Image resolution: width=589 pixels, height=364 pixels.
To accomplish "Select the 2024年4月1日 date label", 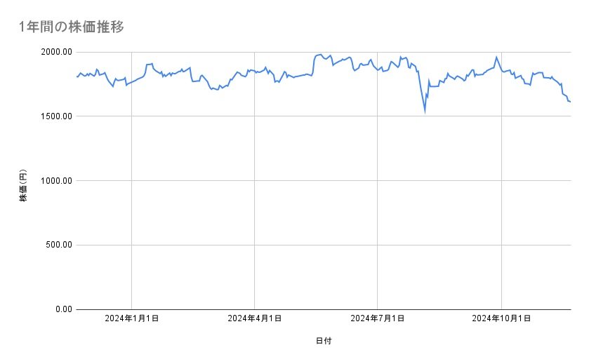I will point(255,319).
